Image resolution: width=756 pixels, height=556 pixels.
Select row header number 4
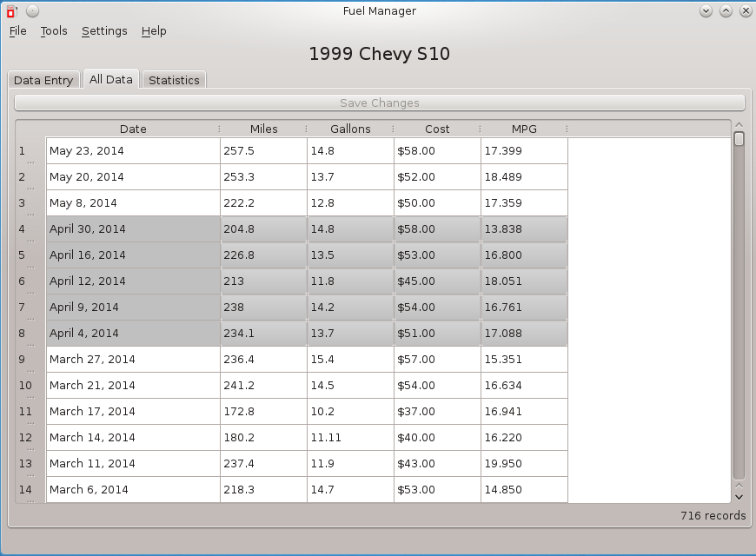(x=31, y=229)
